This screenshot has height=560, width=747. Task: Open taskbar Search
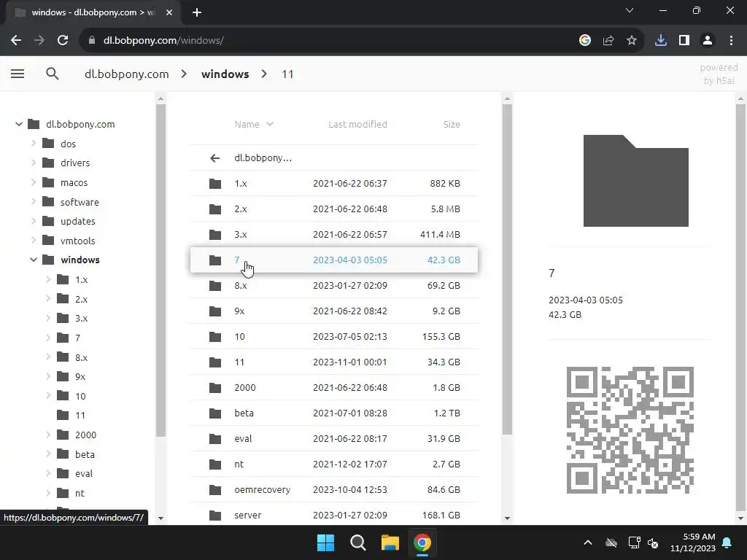[x=357, y=542]
